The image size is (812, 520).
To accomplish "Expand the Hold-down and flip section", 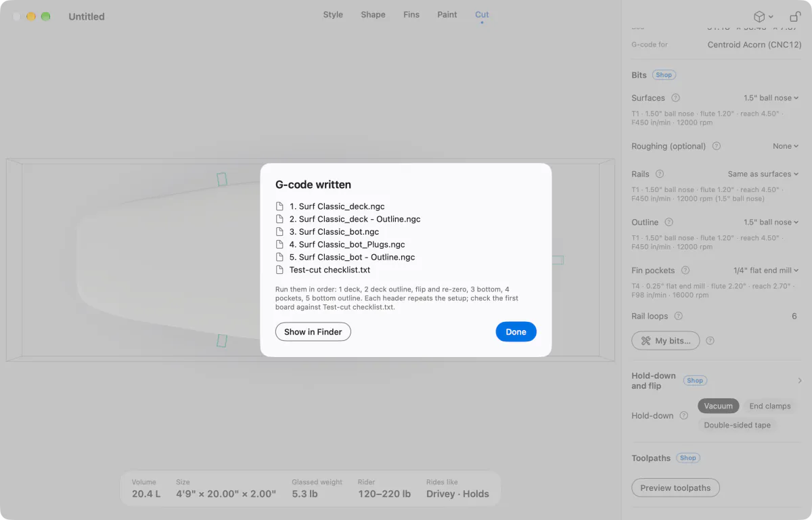I will pyautogui.click(x=800, y=381).
